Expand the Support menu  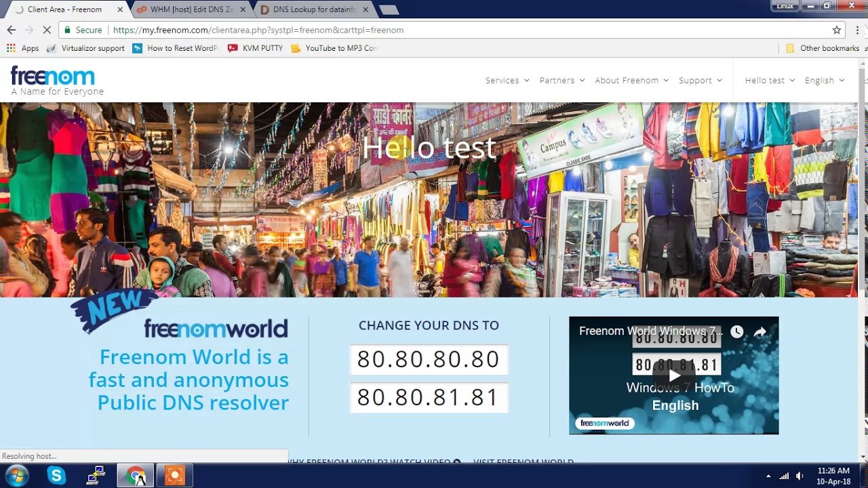tap(701, 80)
